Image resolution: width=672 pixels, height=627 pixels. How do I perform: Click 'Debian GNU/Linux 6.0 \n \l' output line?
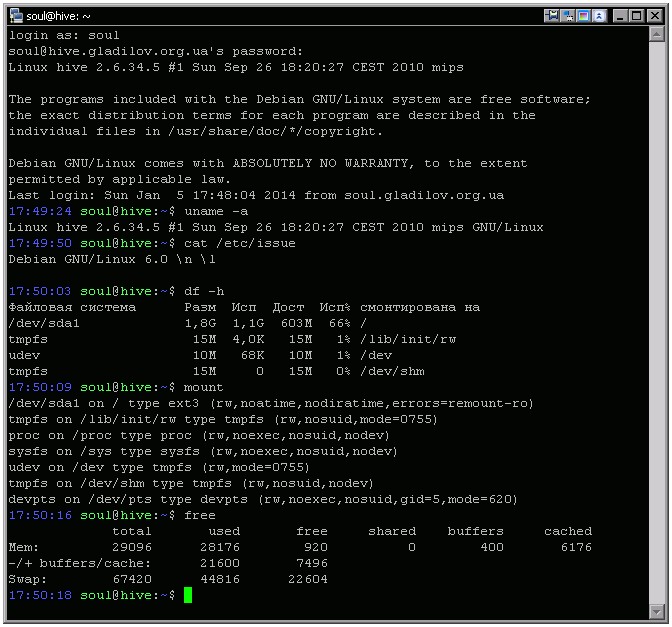(112, 259)
